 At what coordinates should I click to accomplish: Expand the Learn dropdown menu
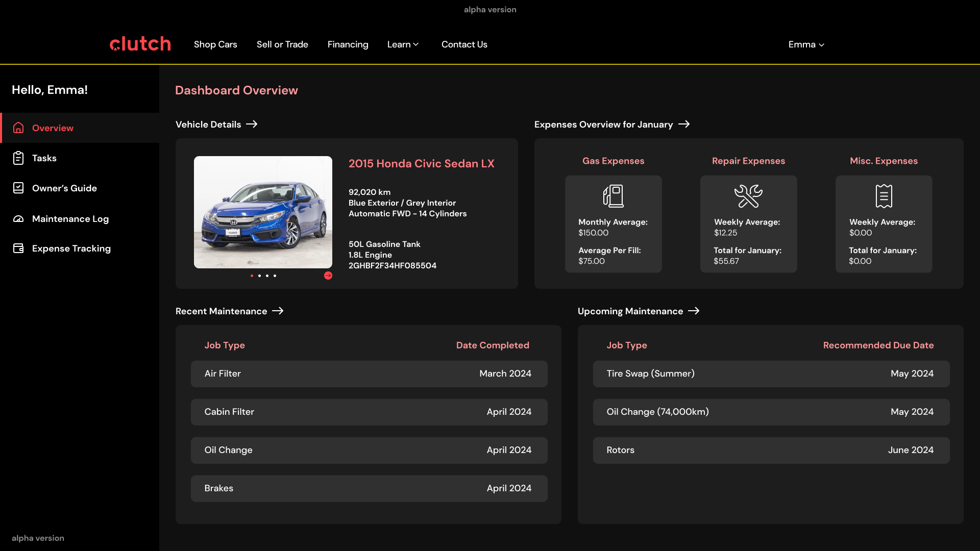[403, 44]
